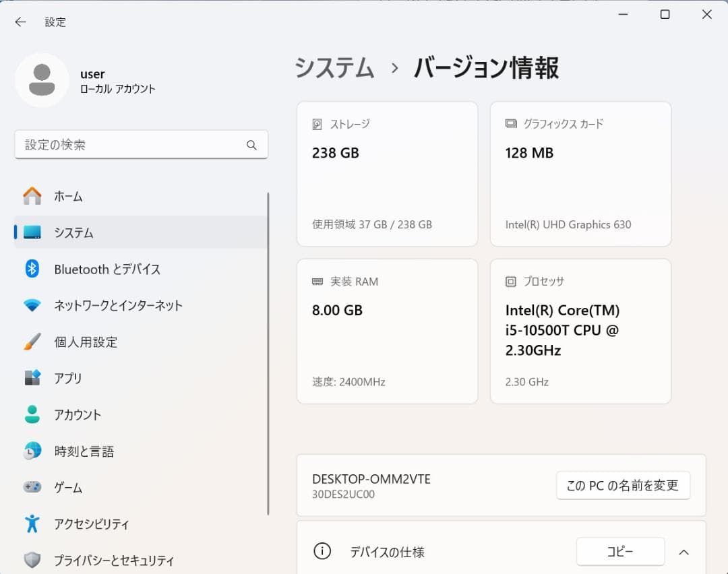The width and height of the screenshot is (728, 574).
Task: Open アクセシビリティ settings
Action: 94,523
